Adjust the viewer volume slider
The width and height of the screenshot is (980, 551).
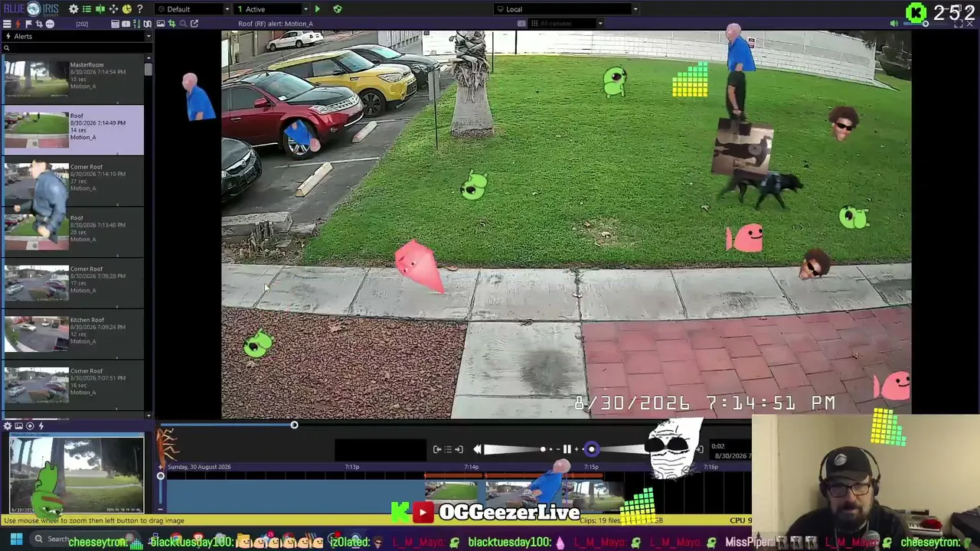[x=926, y=24]
